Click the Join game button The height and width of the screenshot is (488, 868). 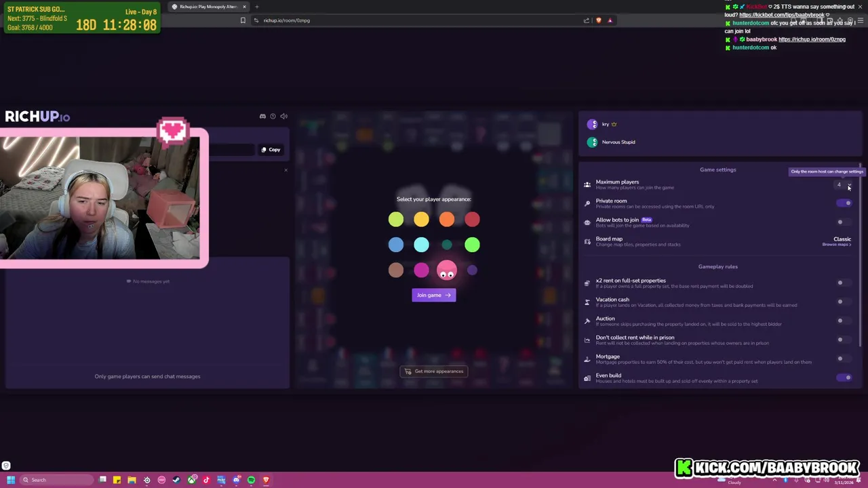[434, 295]
